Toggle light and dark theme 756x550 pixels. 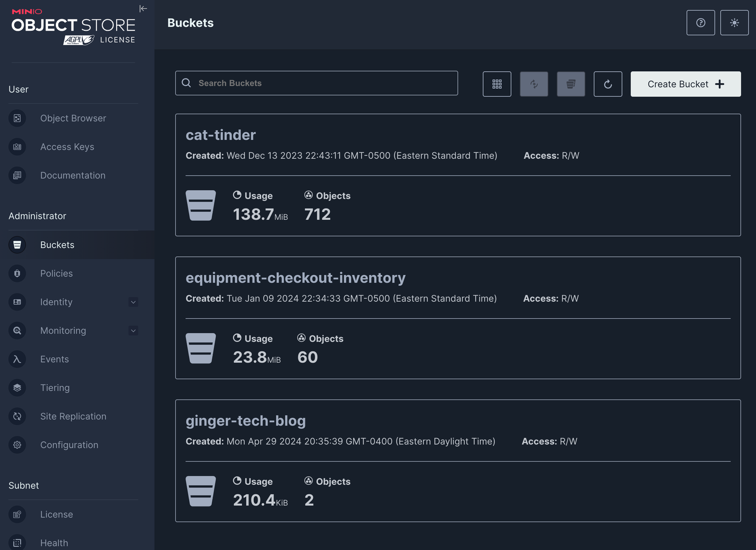click(x=734, y=22)
